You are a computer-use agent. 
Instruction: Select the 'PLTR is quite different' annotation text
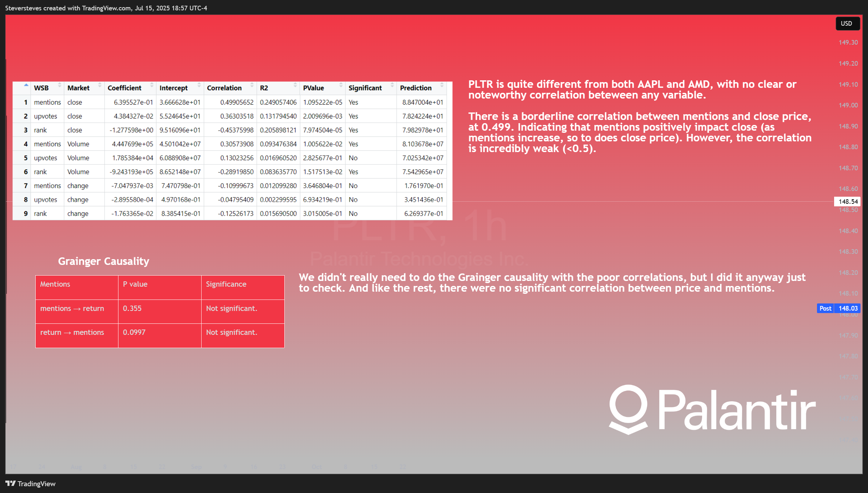tap(632, 90)
